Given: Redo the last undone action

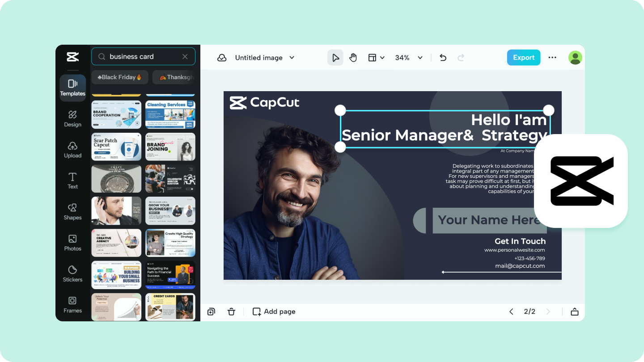Looking at the screenshot, I should (x=461, y=58).
